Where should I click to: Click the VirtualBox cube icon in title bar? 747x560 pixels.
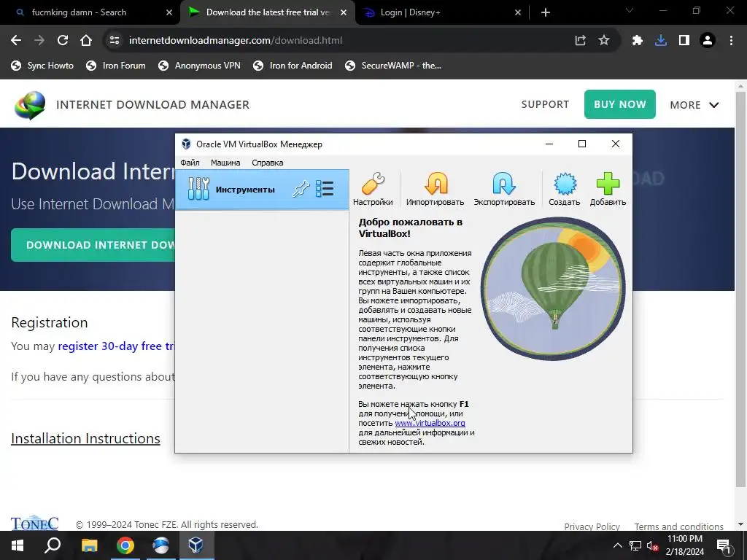click(x=186, y=144)
